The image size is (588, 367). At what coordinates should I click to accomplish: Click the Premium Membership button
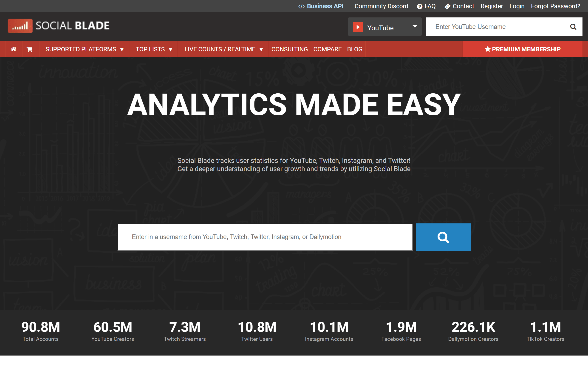[522, 49]
